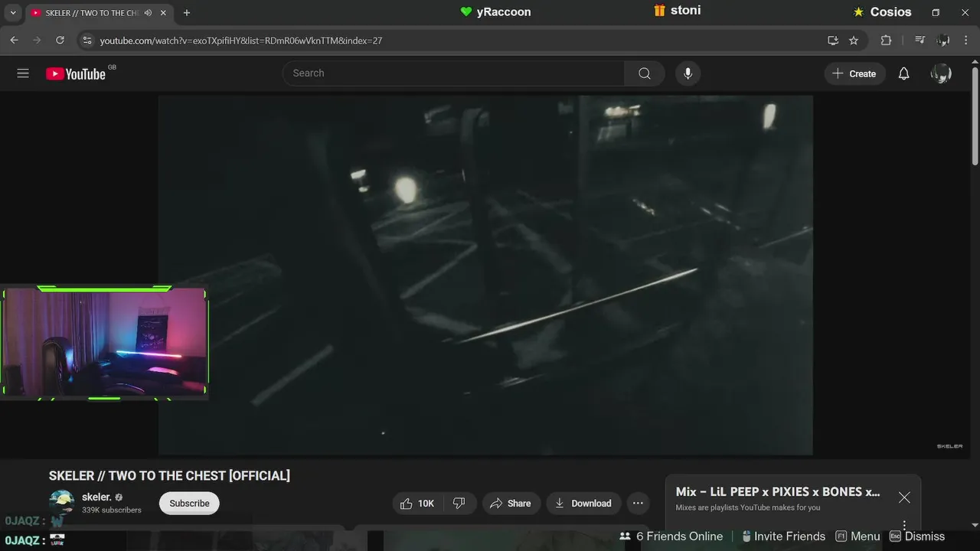Click the video player to pause
980x551 pixels.
point(485,275)
